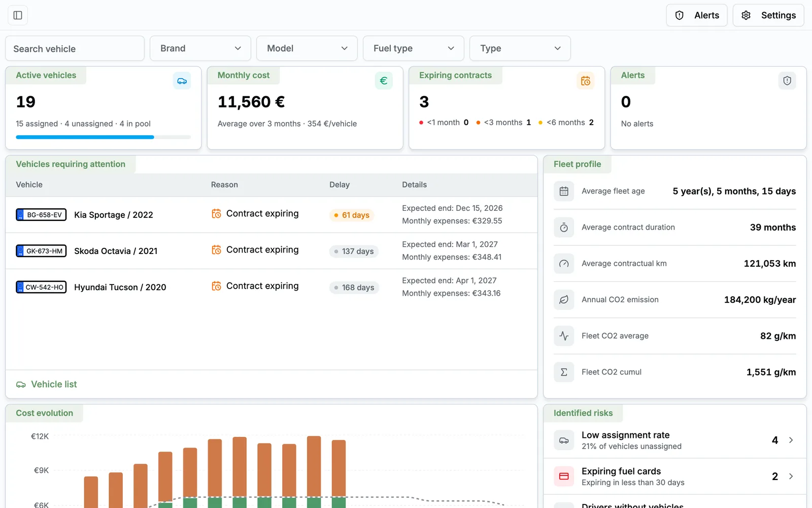The width and height of the screenshot is (812, 508).
Task: Click the shield icon in Alerts card
Action: pyautogui.click(x=787, y=81)
